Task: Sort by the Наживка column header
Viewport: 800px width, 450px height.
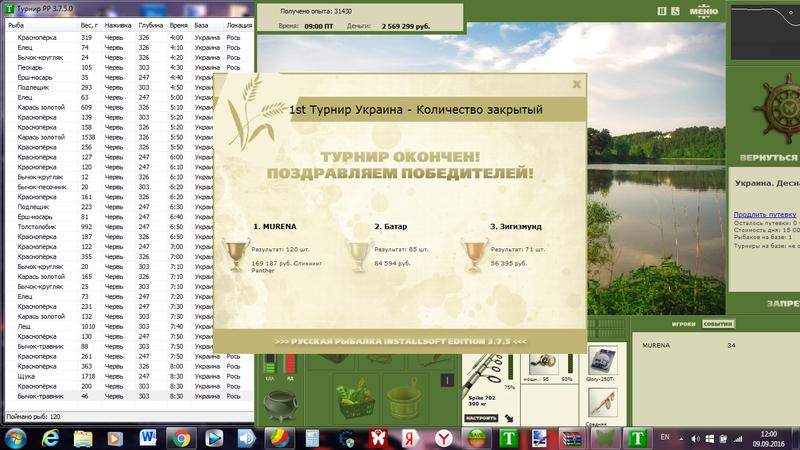Action: tap(118, 25)
